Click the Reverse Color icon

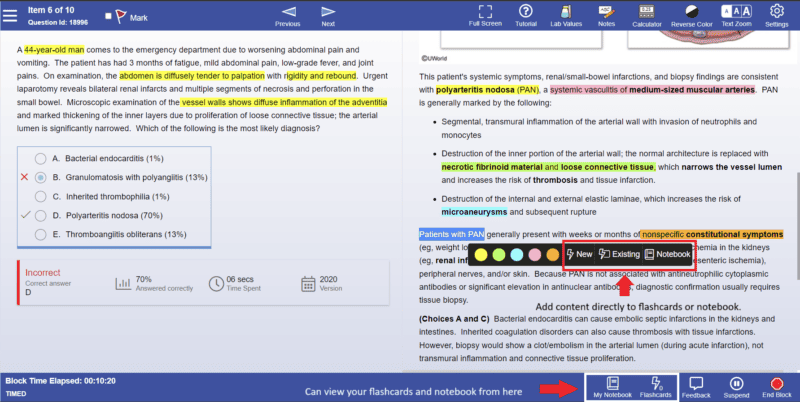691,16
